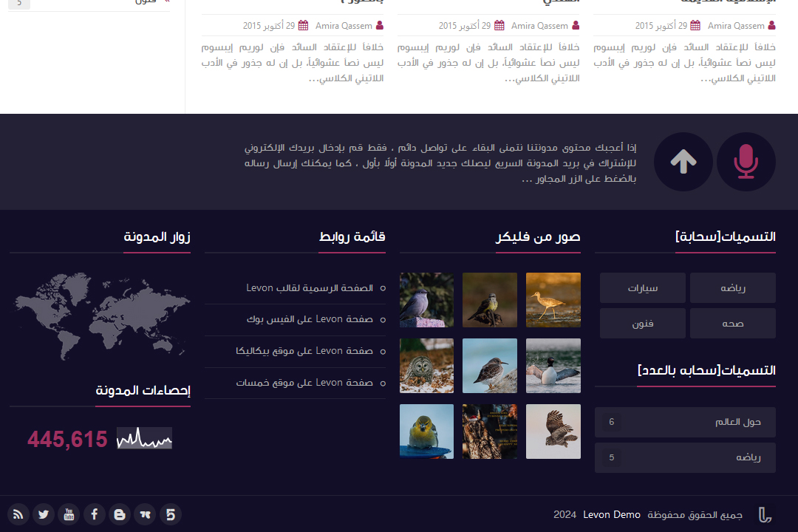Click the إحصاءات المدونة widget heading

(143, 390)
